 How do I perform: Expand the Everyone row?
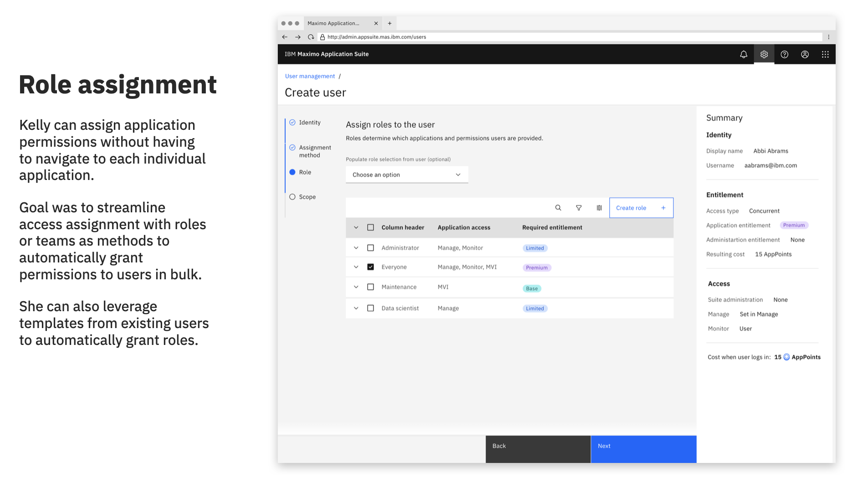click(356, 267)
